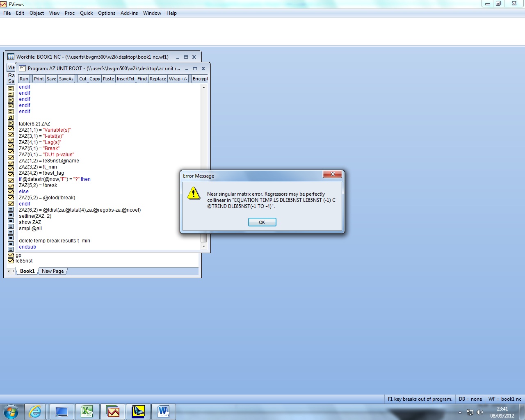
Task: Close the Error Message dialog
Action: point(333,174)
